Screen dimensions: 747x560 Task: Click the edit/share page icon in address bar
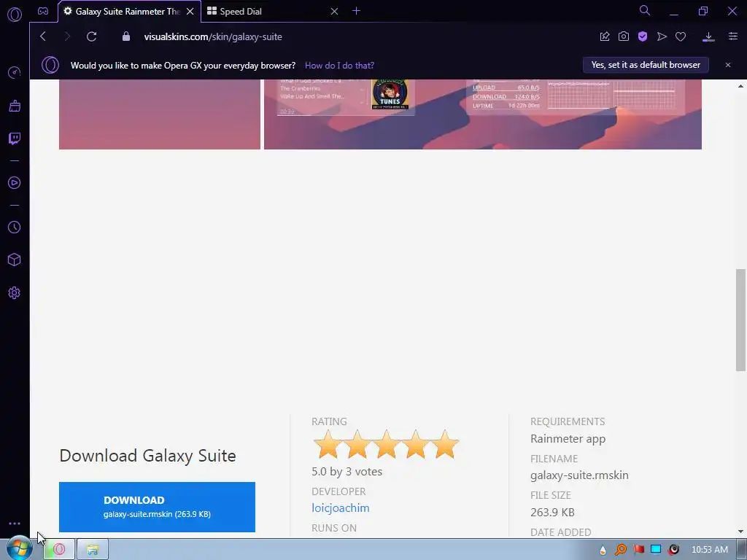605,36
